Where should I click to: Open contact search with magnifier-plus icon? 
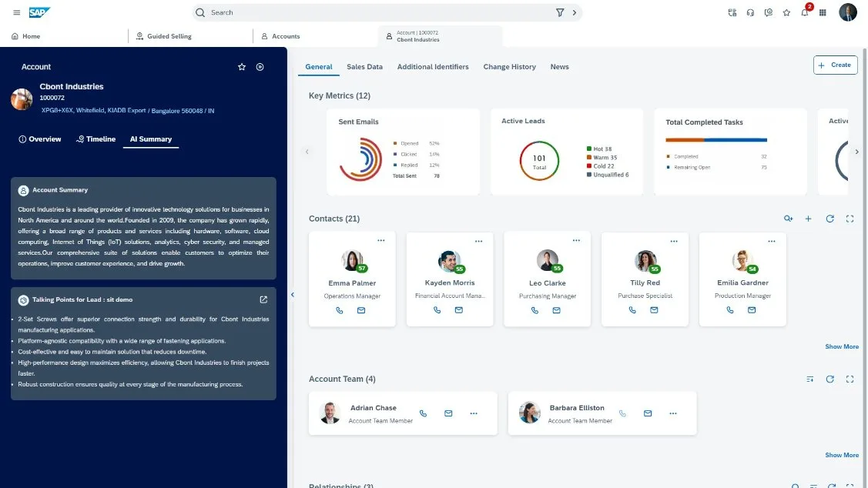pyautogui.click(x=788, y=219)
